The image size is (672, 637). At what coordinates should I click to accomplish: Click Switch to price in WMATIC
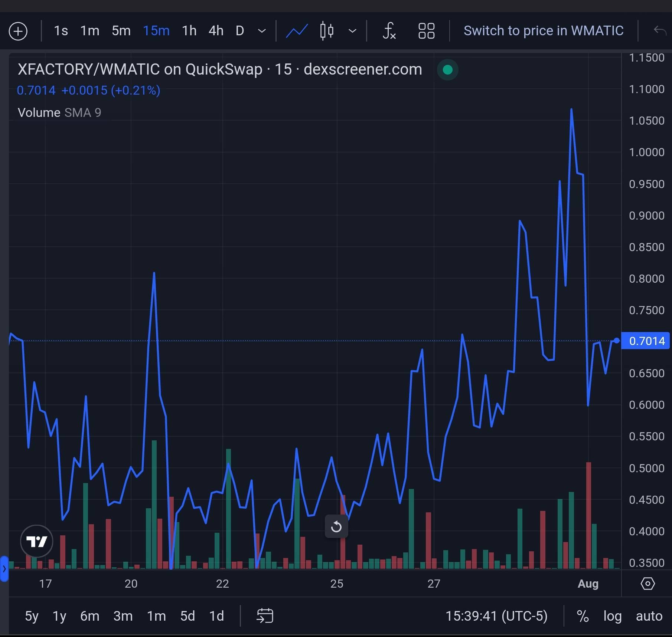tap(544, 31)
